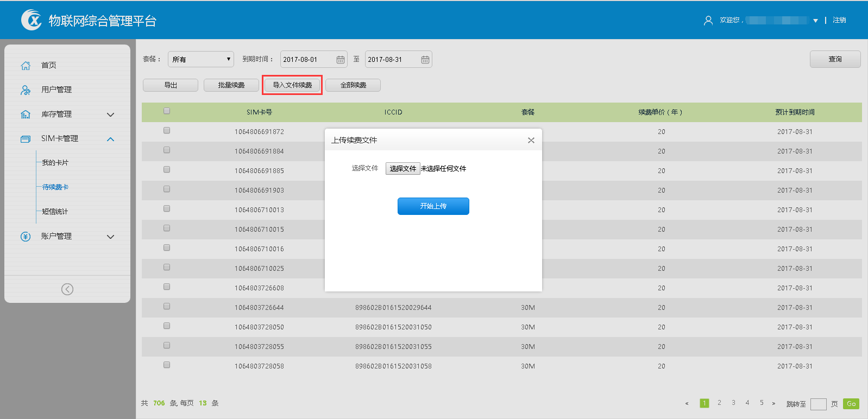Toggle the select-all checkbox in table header
Image resolution: width=868 pixels, height=419 pixels.
pyautogui.click(x=167, y=111)
